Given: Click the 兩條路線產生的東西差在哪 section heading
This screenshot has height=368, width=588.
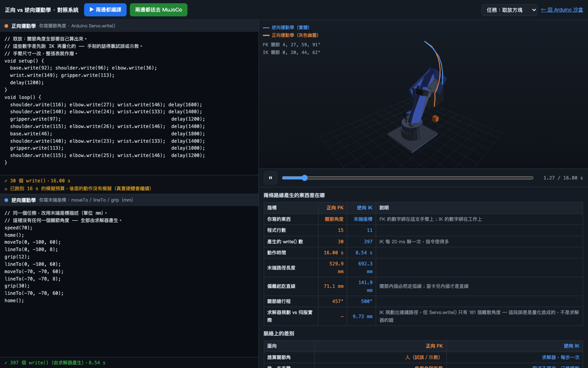Looking at the screenshot, I should click(x=294, y=195).
